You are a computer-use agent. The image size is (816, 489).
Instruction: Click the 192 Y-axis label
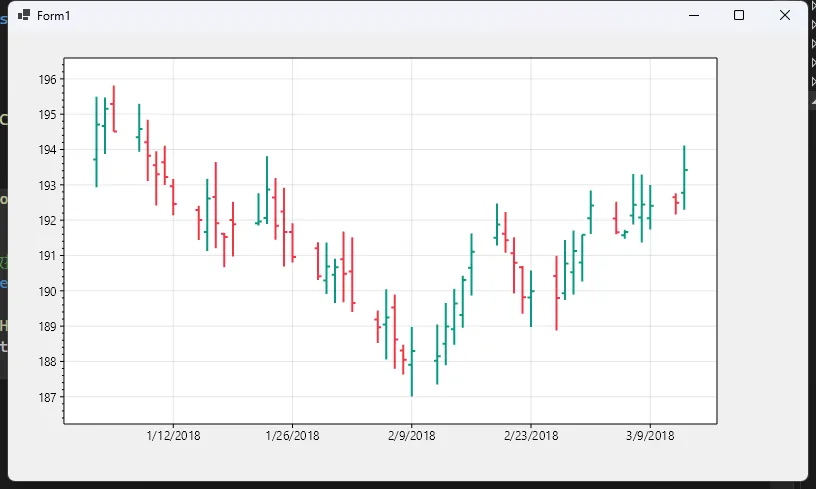(47, 221)
